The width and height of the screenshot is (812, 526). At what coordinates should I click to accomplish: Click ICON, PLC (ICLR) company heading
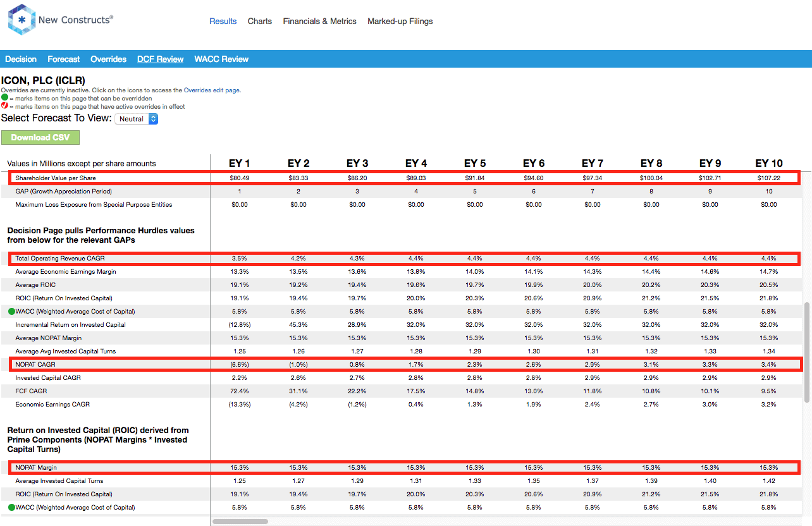click(43, 80)
